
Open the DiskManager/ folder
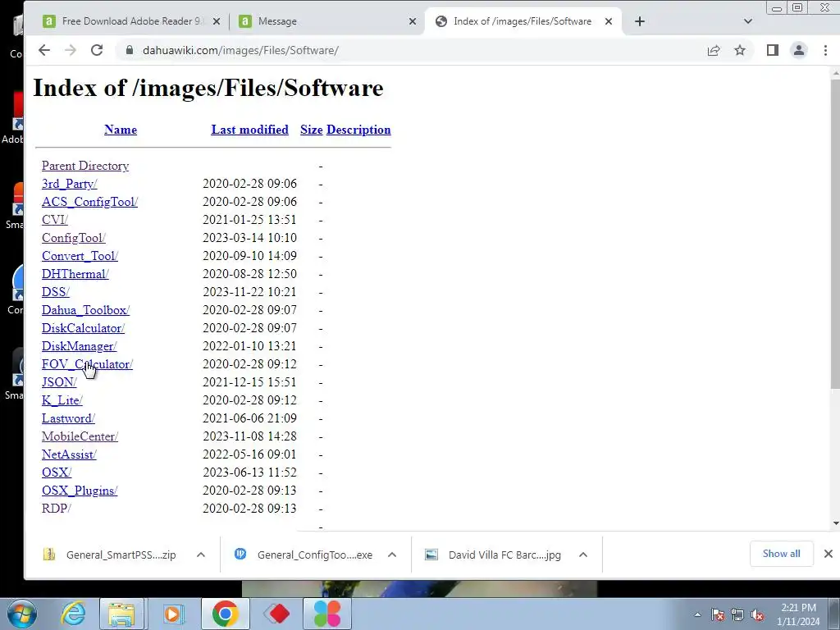[x=79, y=346]
